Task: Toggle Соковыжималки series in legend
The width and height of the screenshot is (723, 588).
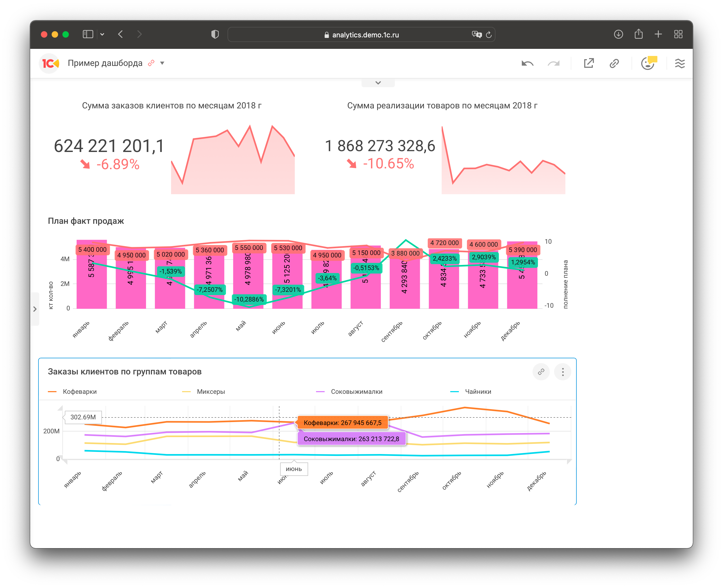Action: 356,392
